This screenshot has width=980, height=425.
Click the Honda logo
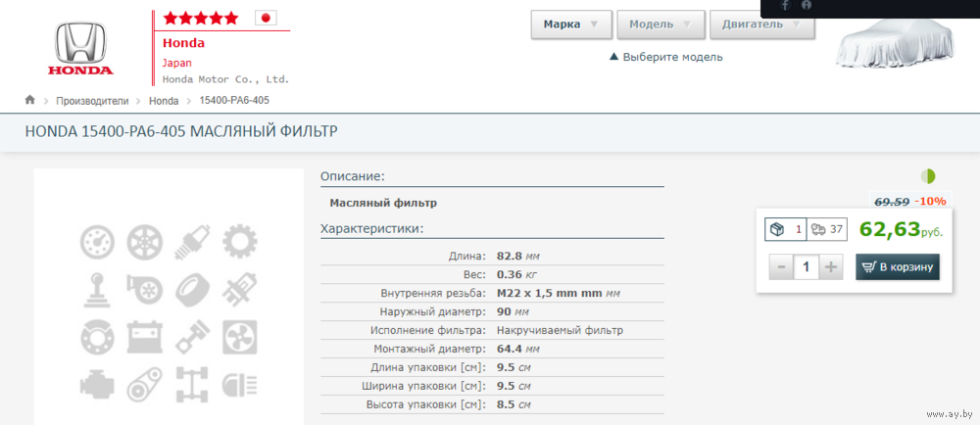(x=80, y=49)
